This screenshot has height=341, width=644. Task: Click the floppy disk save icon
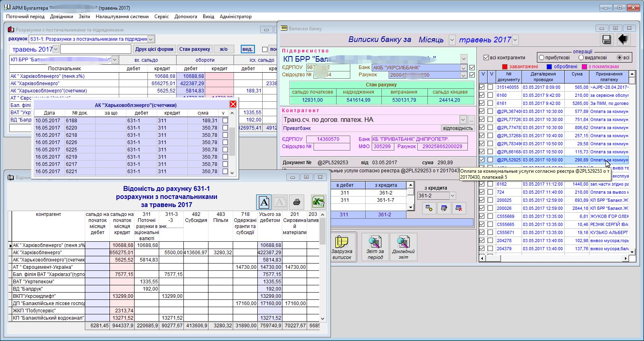point(606,39)
